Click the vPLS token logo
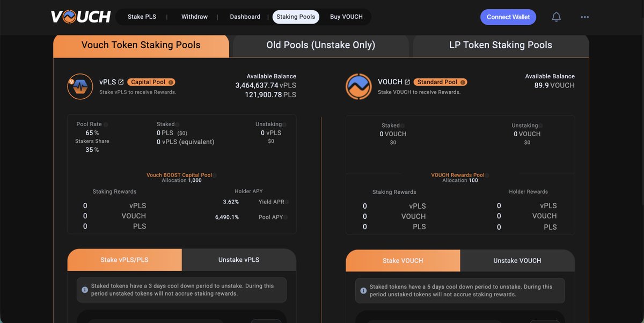The image size is (644, 323). click(80, 86)
